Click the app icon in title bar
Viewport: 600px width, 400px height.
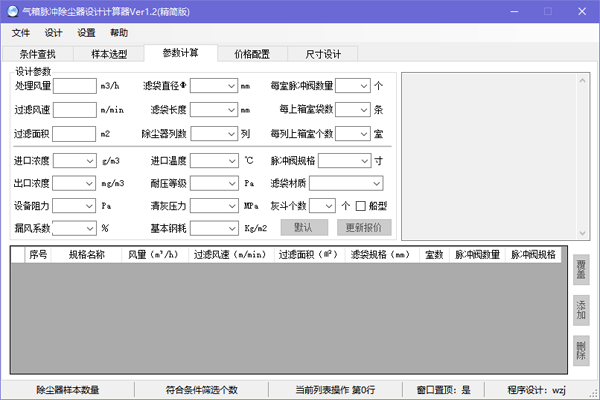point(13,11)
